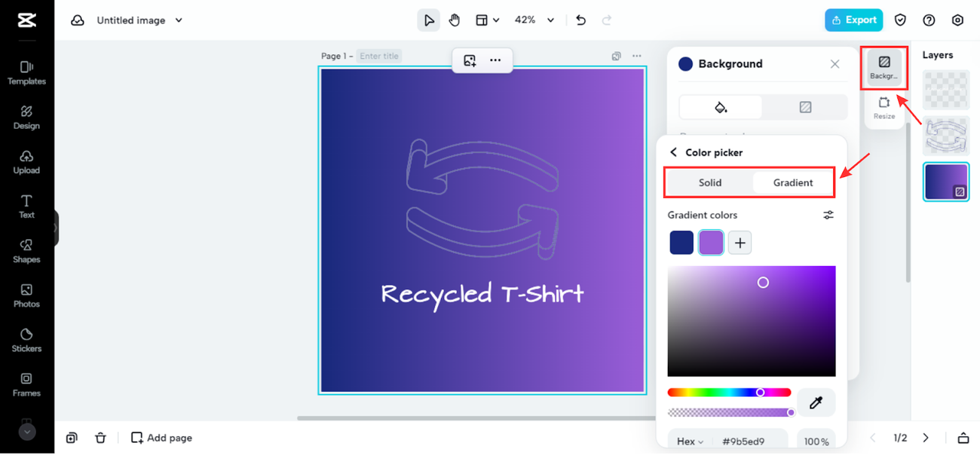
Task: Click the recycle arrows graphic on canvas
Action: [482, 199]
